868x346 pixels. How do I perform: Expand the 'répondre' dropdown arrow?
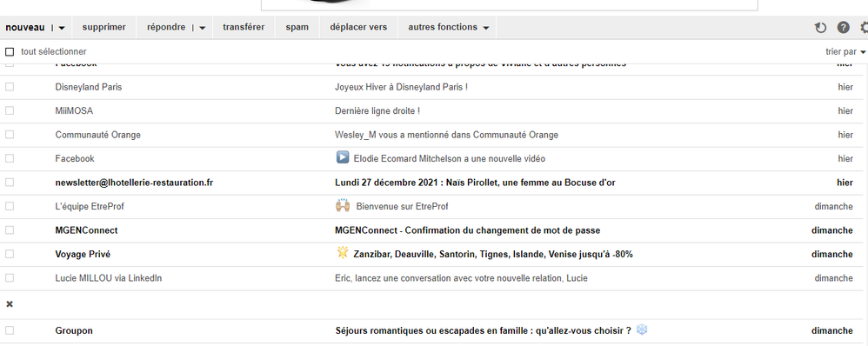202,28
